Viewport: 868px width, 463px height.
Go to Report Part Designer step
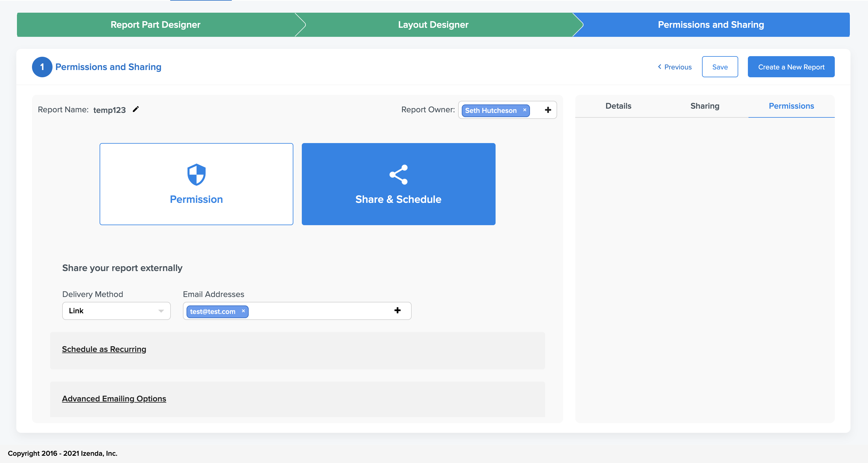155,25
